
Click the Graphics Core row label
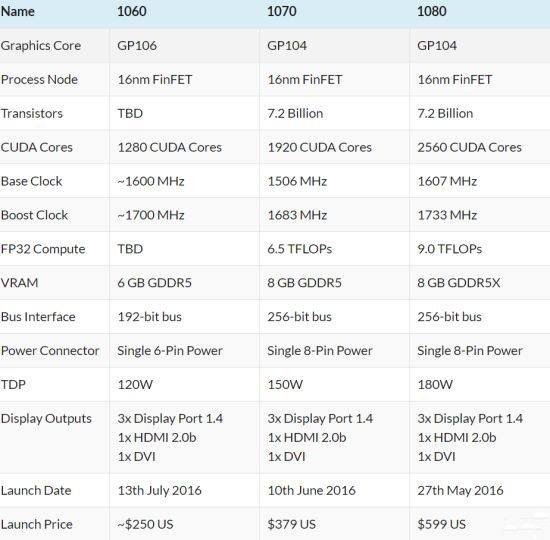41,46
